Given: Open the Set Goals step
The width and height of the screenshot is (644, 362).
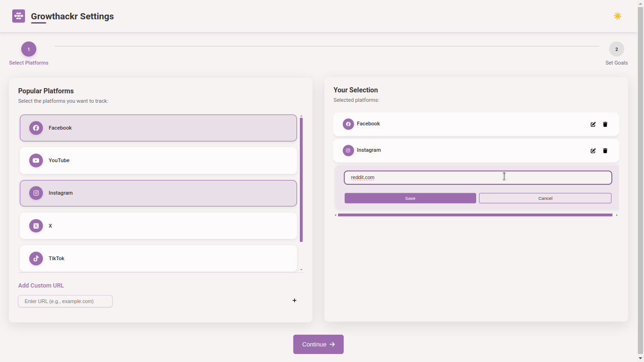Looking at the screenshot, I should [617, 49].
